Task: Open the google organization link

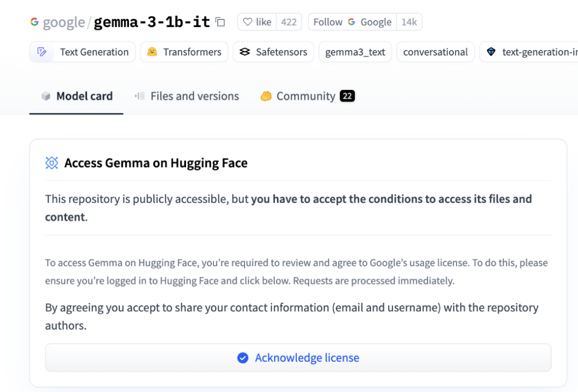Action: coord(63,22)
